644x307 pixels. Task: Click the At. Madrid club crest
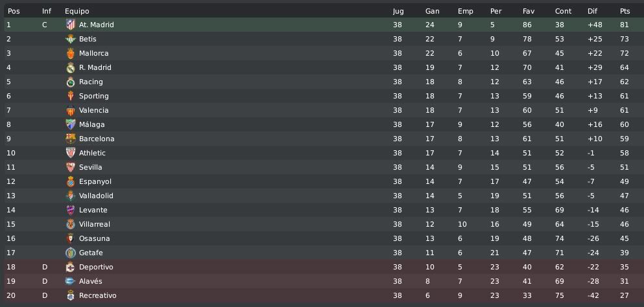71,25
